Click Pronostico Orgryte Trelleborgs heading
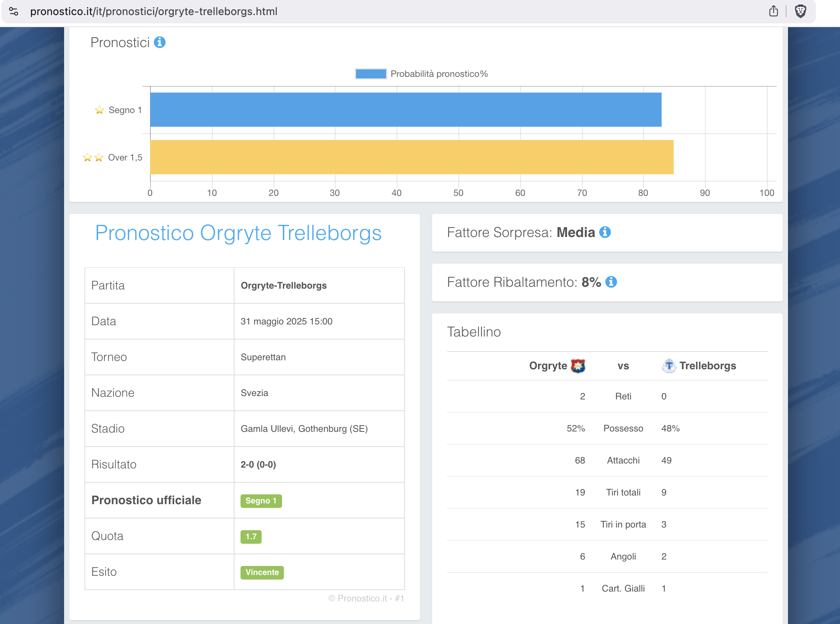 click(238, 233)
